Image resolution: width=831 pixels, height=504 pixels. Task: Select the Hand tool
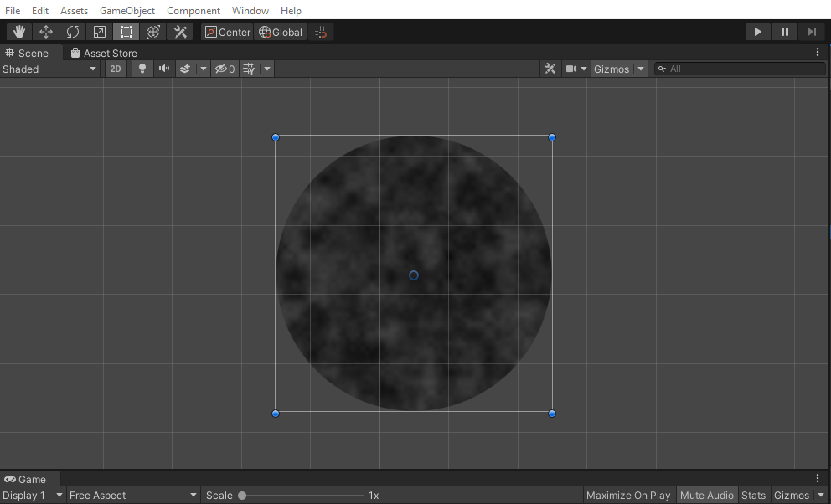18,31
